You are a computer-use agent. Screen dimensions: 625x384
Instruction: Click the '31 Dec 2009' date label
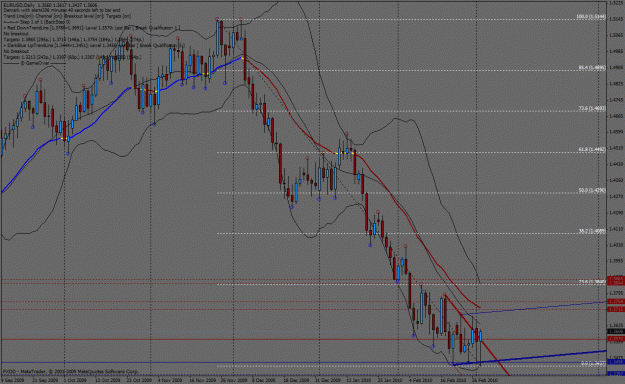pos(328,380)
